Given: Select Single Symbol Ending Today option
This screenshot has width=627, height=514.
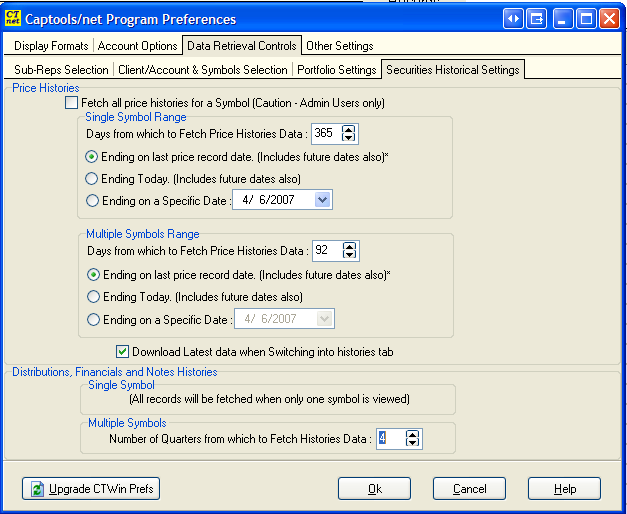Looking at the screenshot, I should [92, 179].
